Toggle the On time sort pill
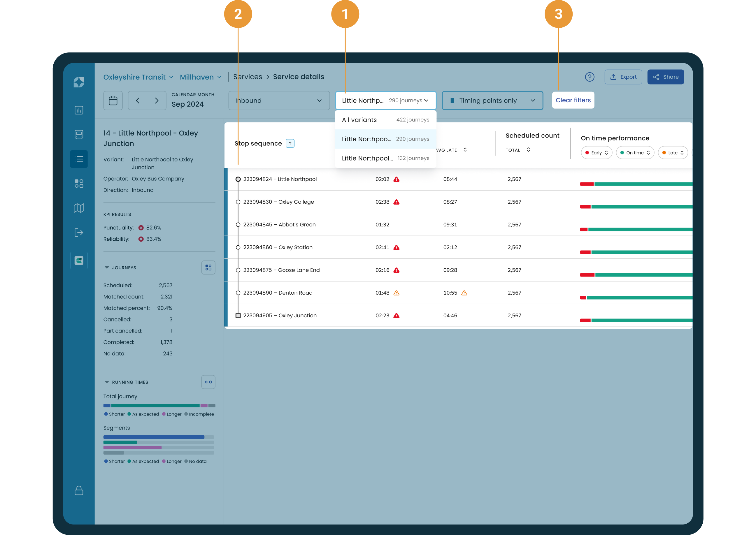 (635, 152)
